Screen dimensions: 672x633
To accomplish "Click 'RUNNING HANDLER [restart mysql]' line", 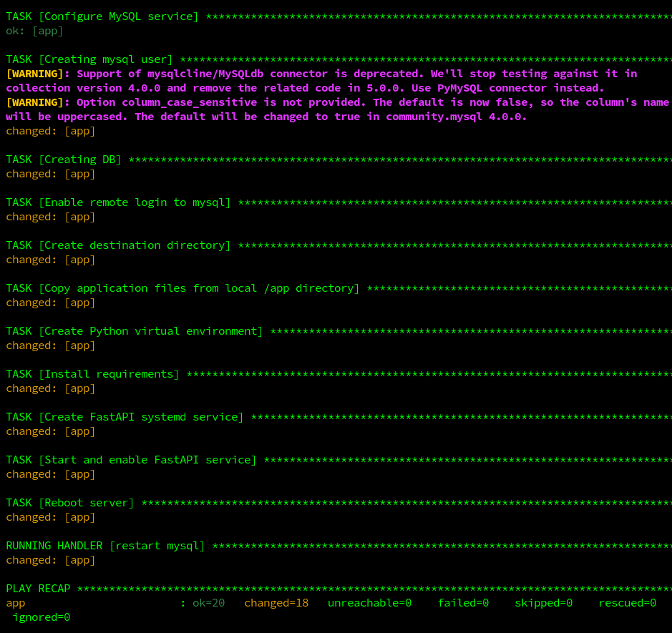I will pos(105,546).
